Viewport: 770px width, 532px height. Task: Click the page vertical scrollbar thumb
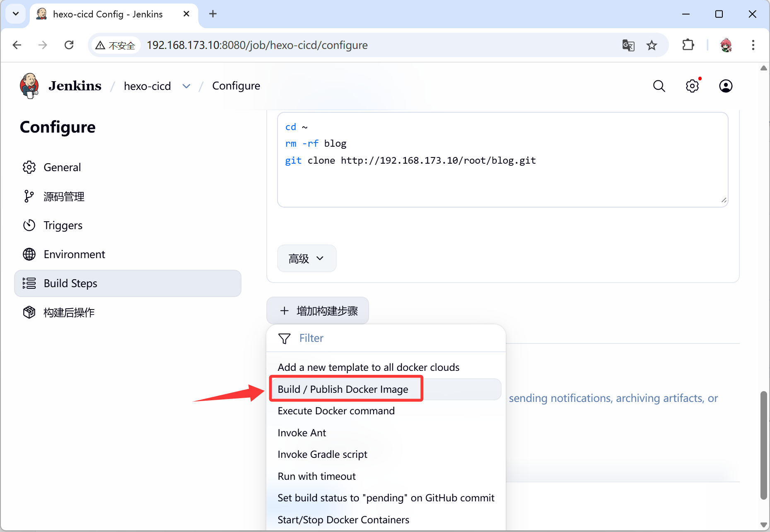coord(763,445)
